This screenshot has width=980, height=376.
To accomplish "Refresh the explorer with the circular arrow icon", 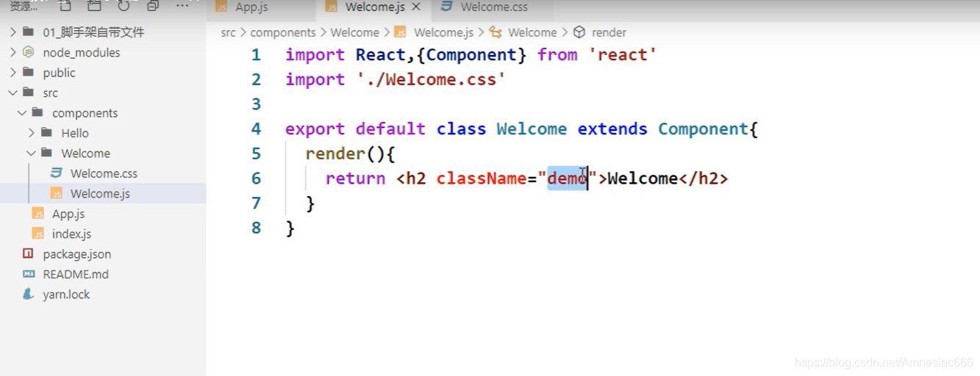I will 124,6.
